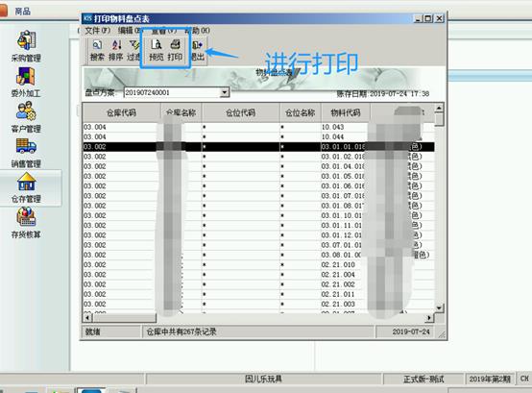Open the 文件(F) menu

pyautogui.click(x=97, y=31)
